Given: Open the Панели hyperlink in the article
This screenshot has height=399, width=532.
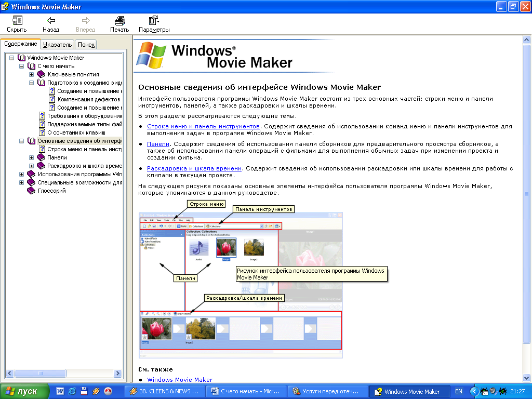Looking at the screenshot, I should click(x=158, y=144).
